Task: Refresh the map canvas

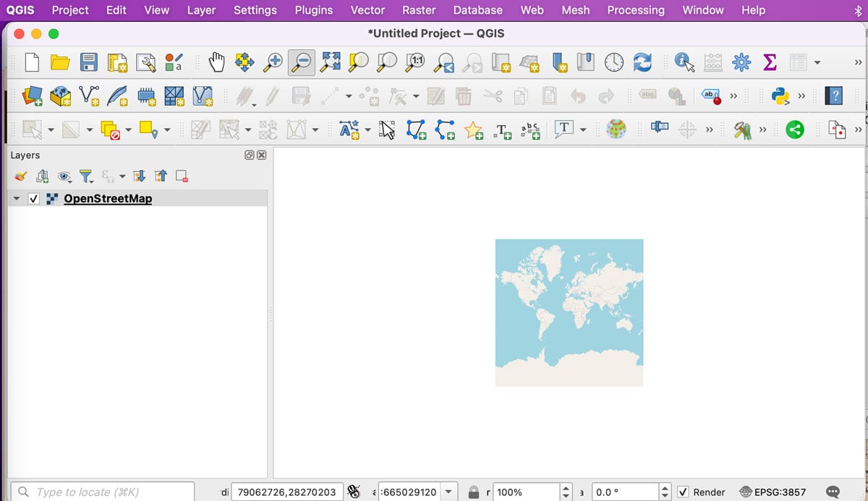Action: 642,62
